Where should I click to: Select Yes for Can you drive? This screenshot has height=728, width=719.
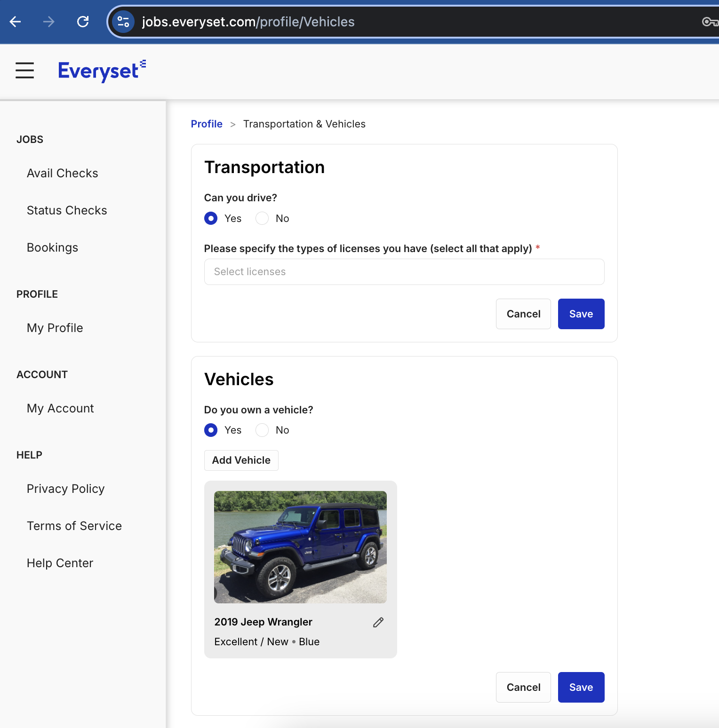(x=211, y=218)
